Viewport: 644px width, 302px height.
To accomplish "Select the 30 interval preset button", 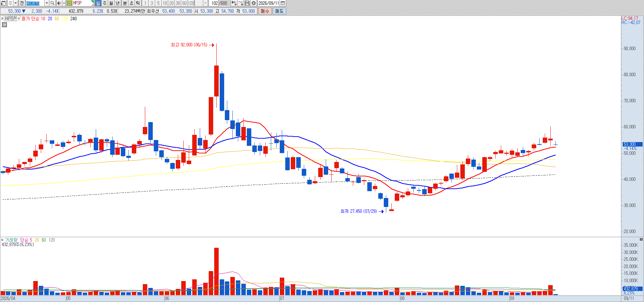I will coord(178,3).
